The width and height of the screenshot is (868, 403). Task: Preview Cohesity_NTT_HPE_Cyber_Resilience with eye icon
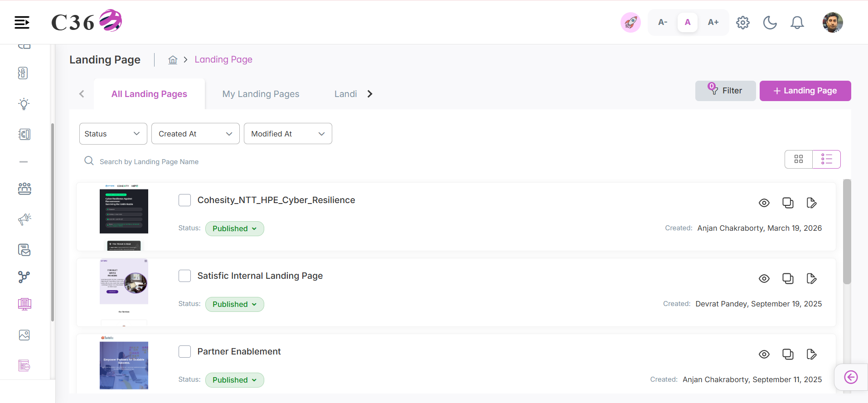[x=764, y=203]
